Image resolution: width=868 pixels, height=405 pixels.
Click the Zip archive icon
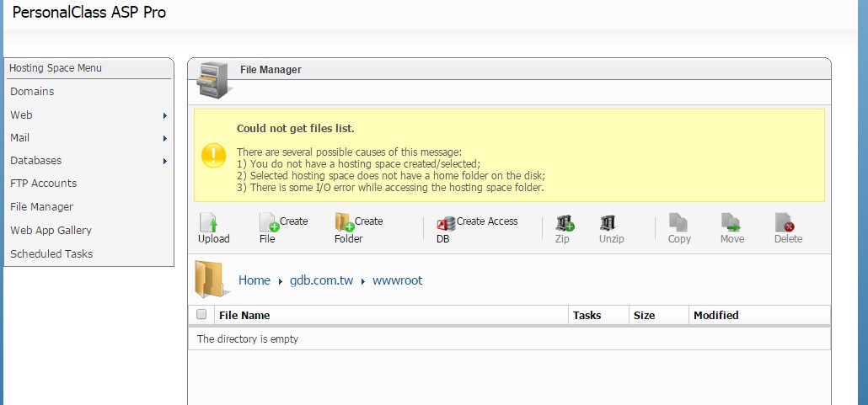[x=565, y=223]
